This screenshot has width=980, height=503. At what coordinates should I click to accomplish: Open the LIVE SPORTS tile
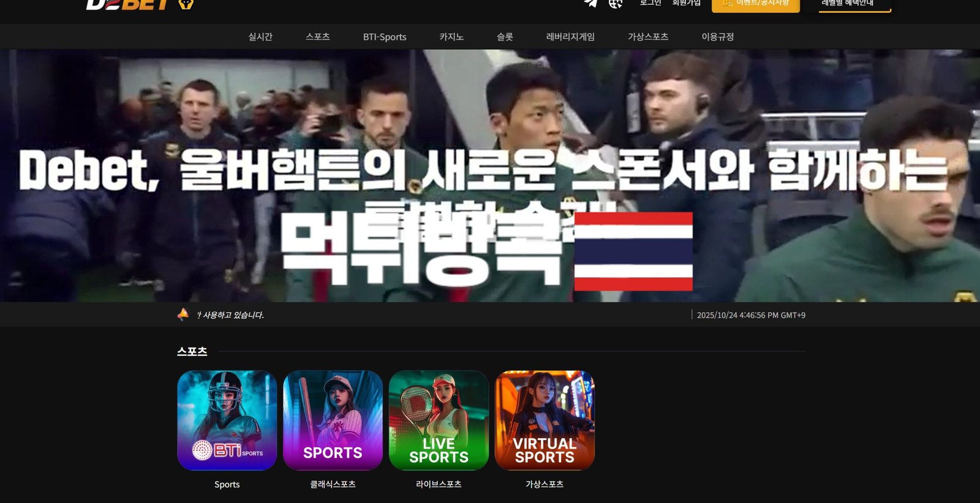pyautogui.click(x=439, y=420)
